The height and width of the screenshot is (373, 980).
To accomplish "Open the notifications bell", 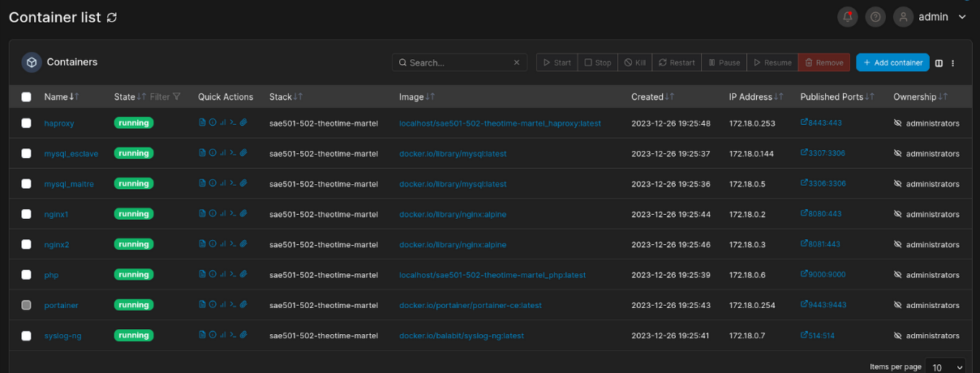I will pyautogui.click(x=848, y=16).
